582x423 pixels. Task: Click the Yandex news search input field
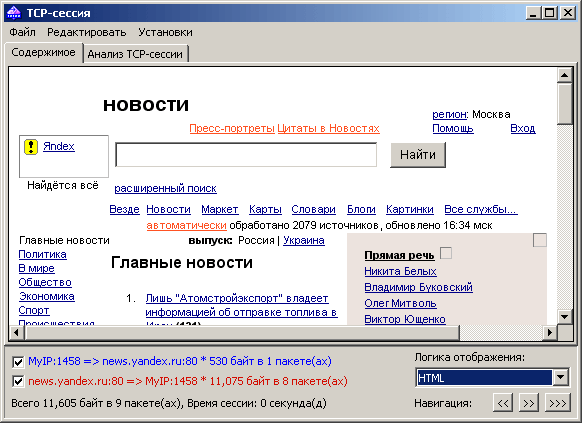tap(246, 155)
